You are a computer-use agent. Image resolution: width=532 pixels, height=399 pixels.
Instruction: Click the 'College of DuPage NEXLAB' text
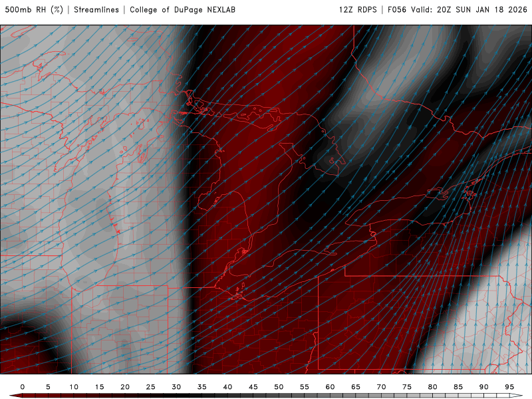pos(182,10)
